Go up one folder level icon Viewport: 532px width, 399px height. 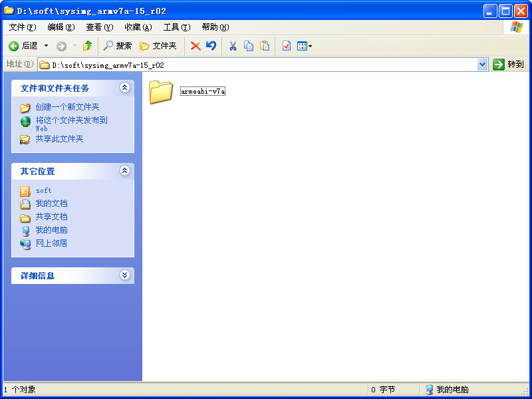pos(88,46)
